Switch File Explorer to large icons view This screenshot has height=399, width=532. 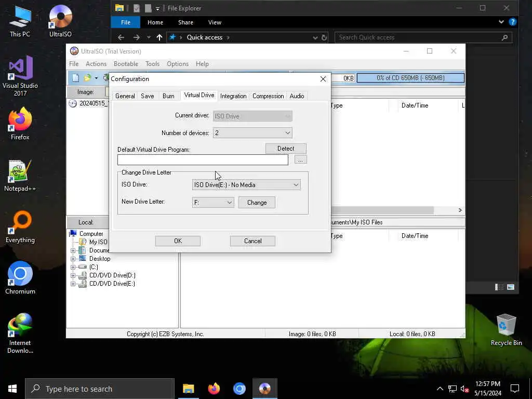click(x=511, y=287)
